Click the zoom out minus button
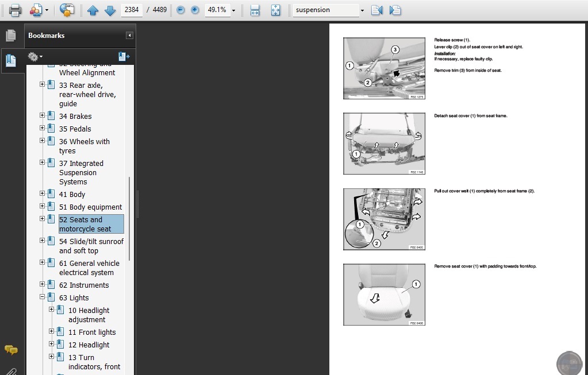 (180, 10)
